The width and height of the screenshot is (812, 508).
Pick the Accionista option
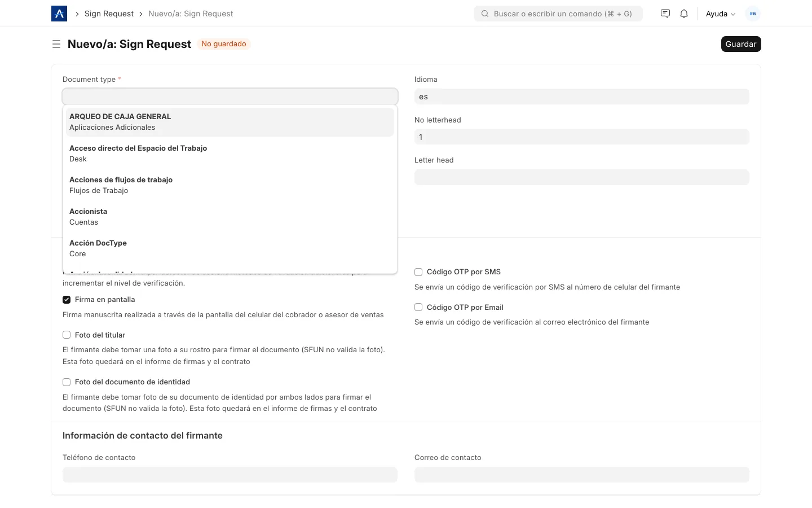230,217
